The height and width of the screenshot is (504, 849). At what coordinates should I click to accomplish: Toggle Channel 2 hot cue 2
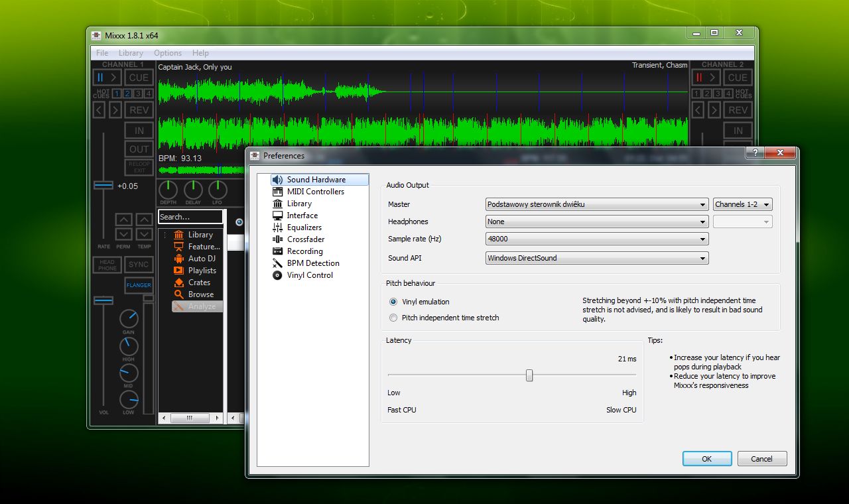tap(707, 94)
